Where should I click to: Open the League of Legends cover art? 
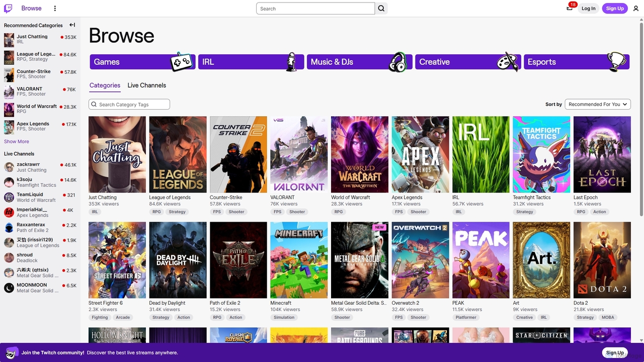(178, 154)
